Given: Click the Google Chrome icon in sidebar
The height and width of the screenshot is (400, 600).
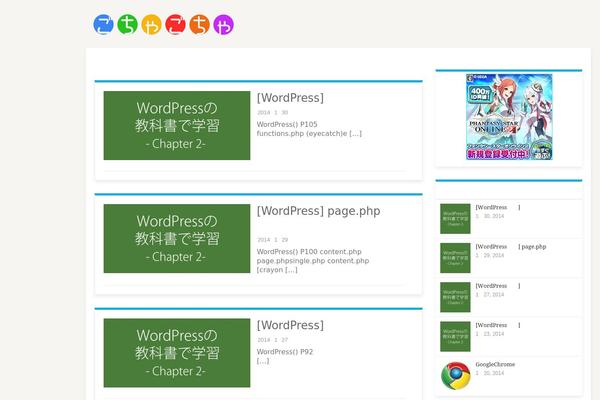Looking at the screenshot, I should point(455,376).
